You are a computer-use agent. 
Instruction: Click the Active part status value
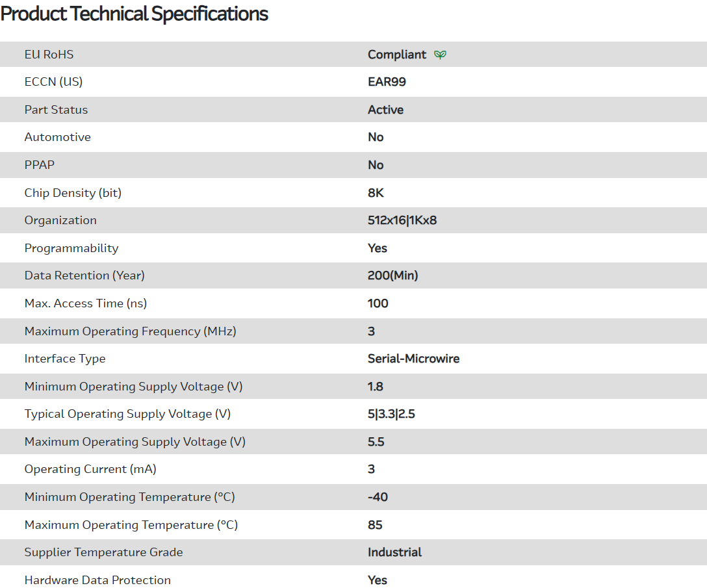[x=385, y=110]
